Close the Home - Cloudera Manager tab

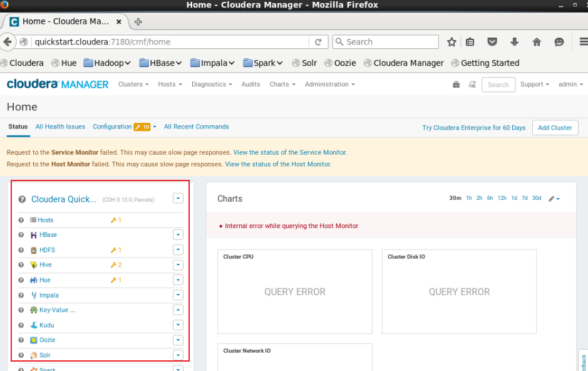point(118,22)
